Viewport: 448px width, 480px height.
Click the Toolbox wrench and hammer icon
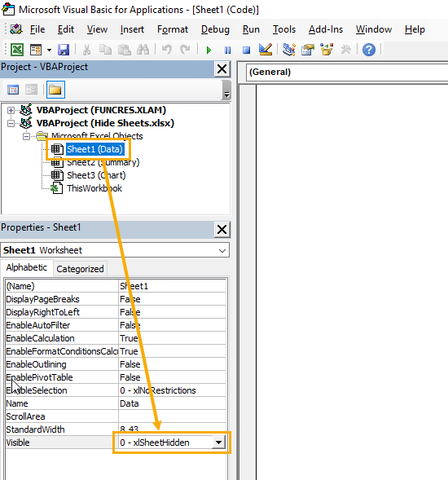[x=345, y=49]
